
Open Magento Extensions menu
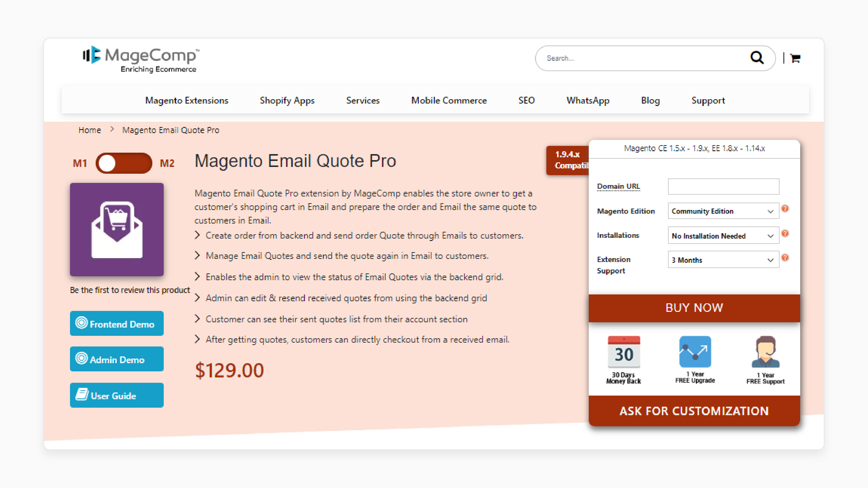tap(187, 100)
